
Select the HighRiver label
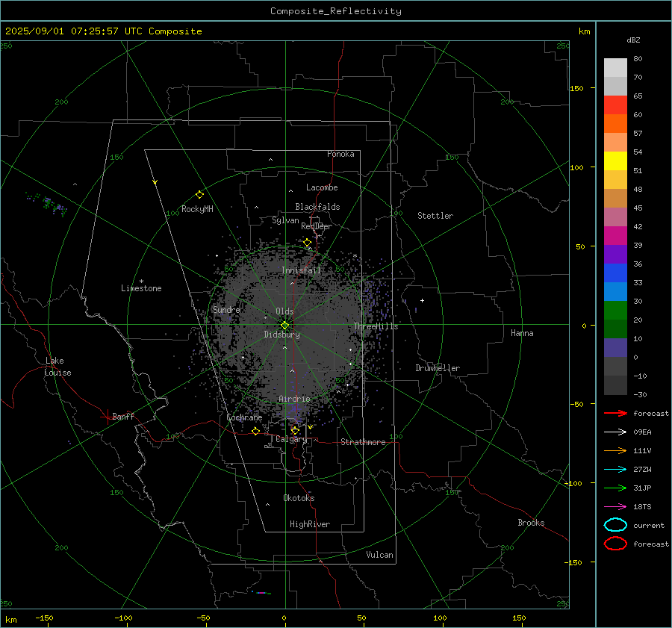click(x=310, y=524)
